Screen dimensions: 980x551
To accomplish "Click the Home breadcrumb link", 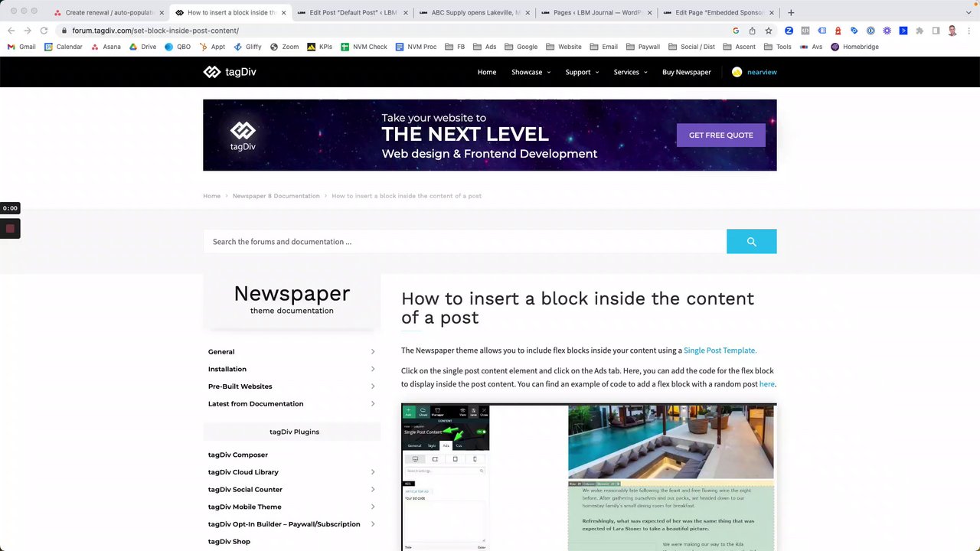I will 211,196.
